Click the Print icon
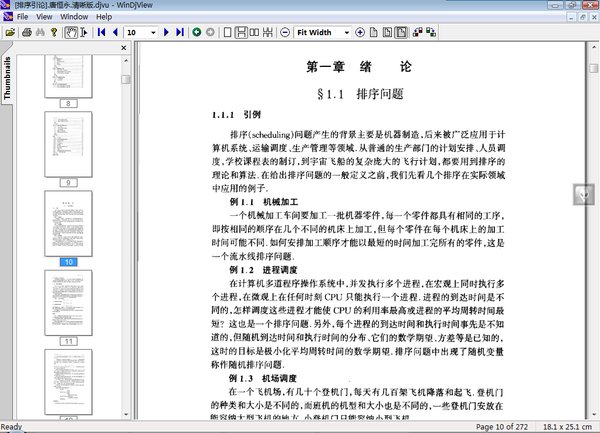600x433 pixels. tap(27, 33)
